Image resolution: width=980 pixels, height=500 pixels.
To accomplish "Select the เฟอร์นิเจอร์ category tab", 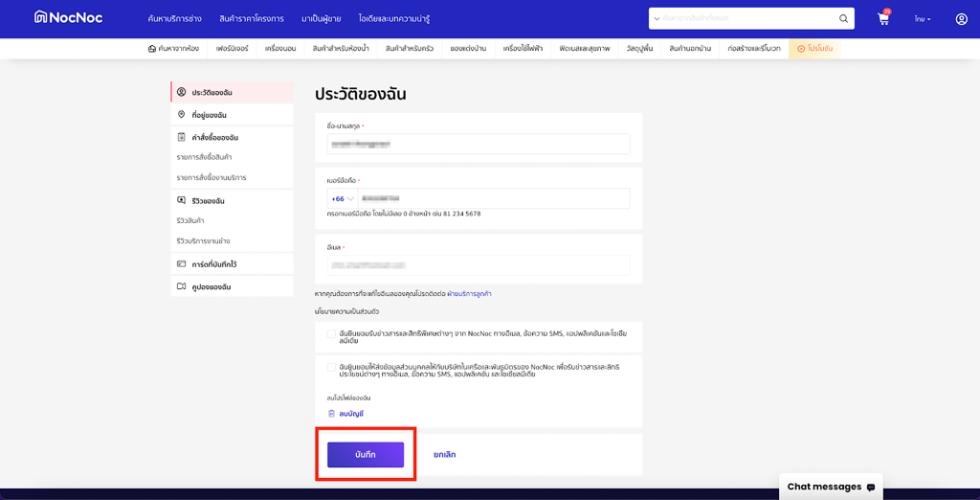I will tap(232, 48).
